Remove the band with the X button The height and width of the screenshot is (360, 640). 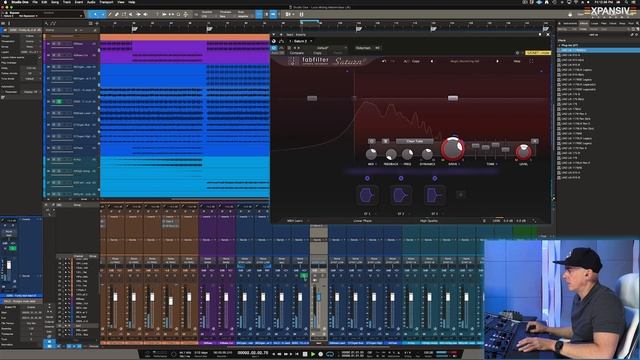click(534, 141)
